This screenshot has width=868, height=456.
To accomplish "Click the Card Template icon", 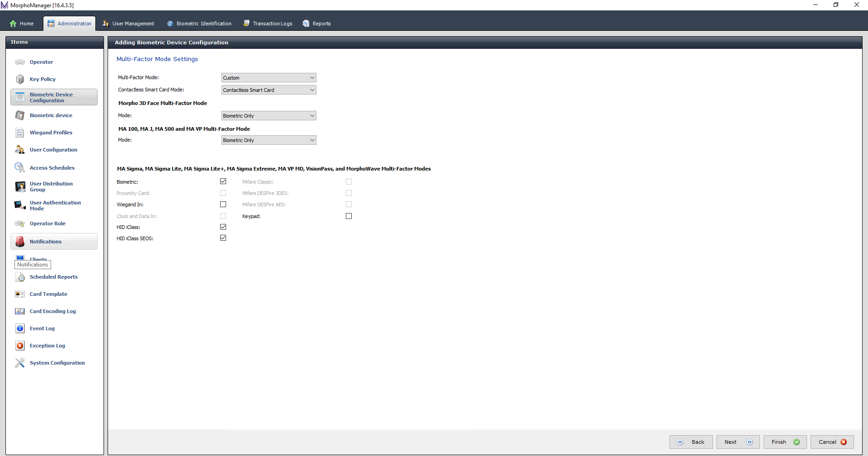I will [20, 294].
